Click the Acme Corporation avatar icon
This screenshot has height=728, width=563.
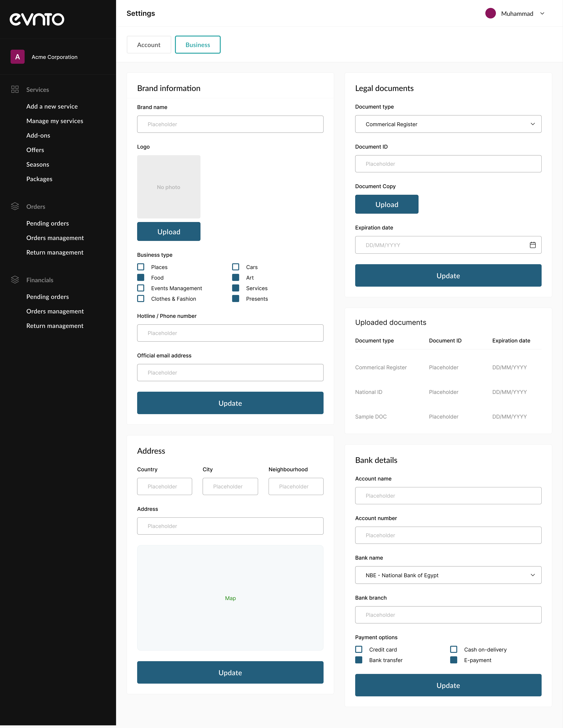(x=17, y=57)
